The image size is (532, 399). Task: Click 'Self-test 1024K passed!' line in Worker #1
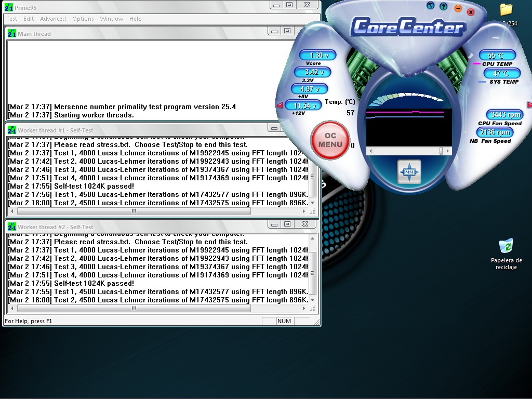tap(71, 187)
